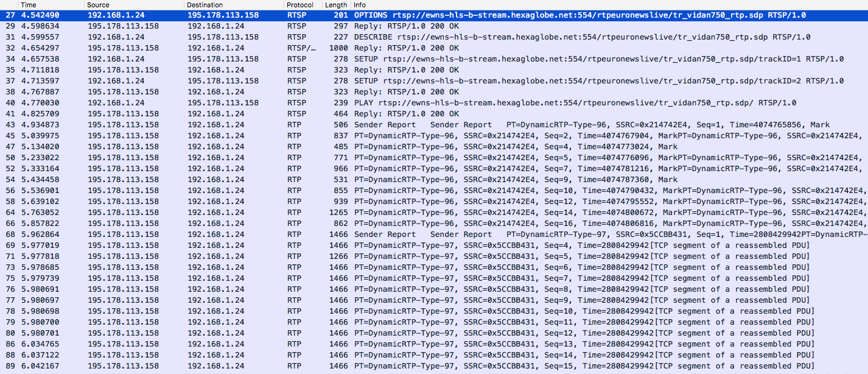Select packet 31 with the DESCRIBE request
This screenshot has height=374, width=868.
point(434,37)
